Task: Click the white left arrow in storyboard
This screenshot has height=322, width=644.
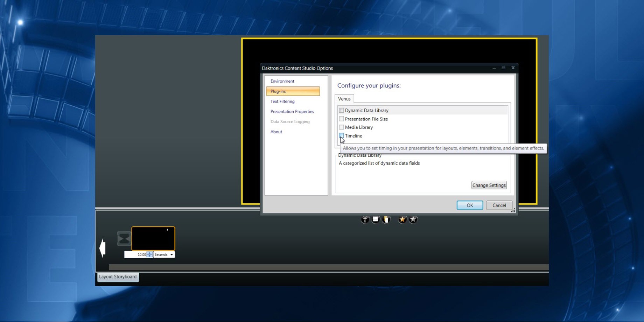Action: tap(103, 248)
